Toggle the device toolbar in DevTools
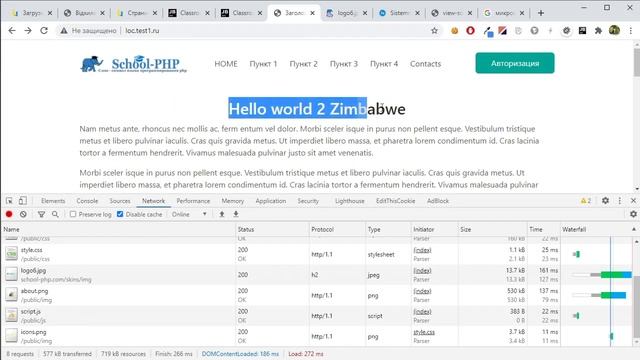The height and width of the screenshot is (360, 640). click(23, 201)
